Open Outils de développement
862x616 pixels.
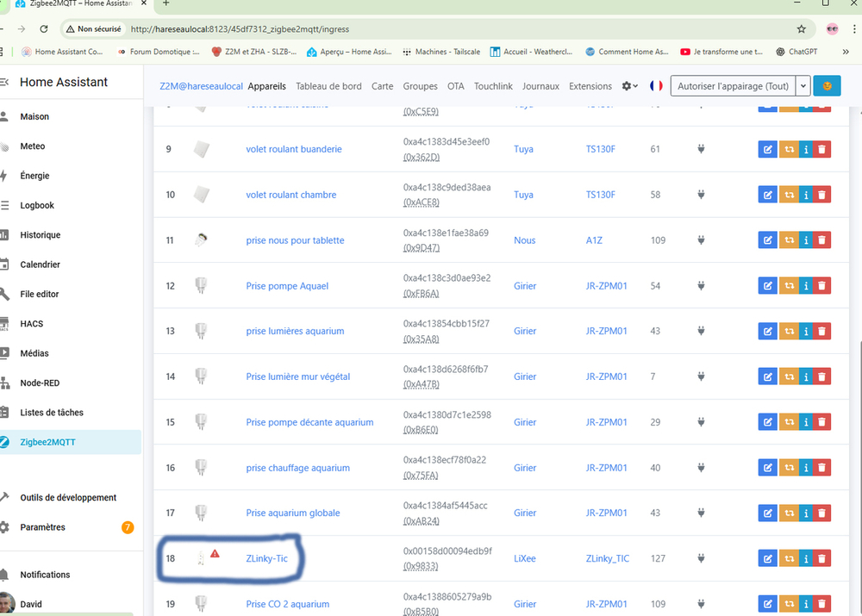tap(68, 497)
